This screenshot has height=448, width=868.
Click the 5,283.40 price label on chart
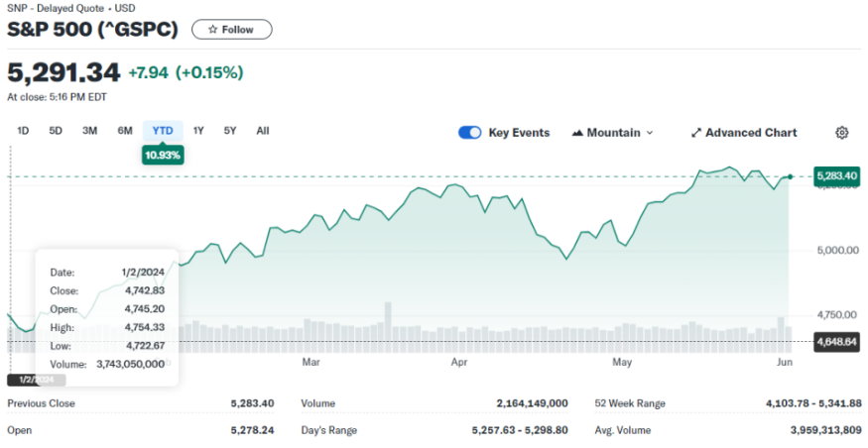[837, 175]
